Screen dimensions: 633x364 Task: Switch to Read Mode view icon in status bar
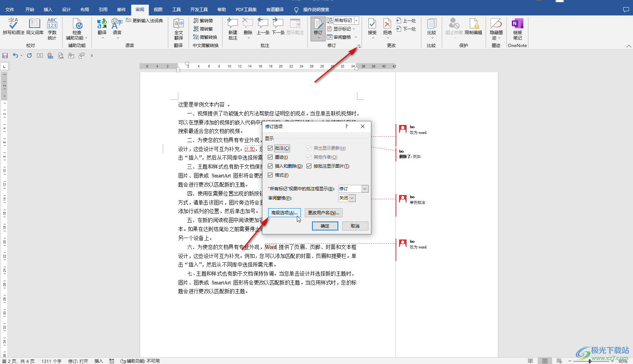[x=531, y=361]
